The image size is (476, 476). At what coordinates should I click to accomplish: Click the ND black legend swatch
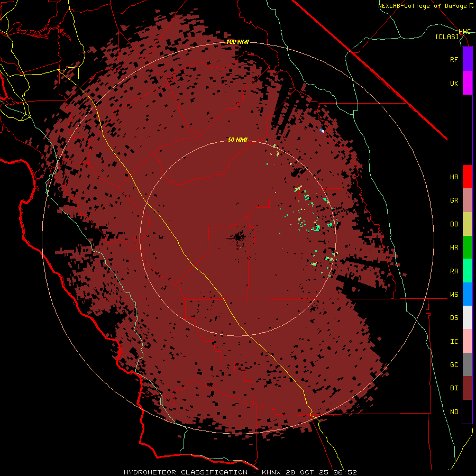(x=467, y=411)
